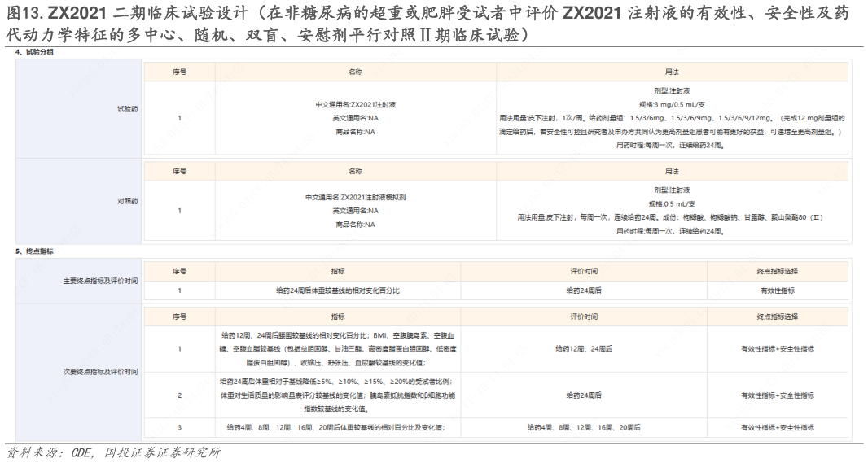This screenshot has width=868, height=463.
Task: Click the '对照药' row label
Action: coord(127,201)
